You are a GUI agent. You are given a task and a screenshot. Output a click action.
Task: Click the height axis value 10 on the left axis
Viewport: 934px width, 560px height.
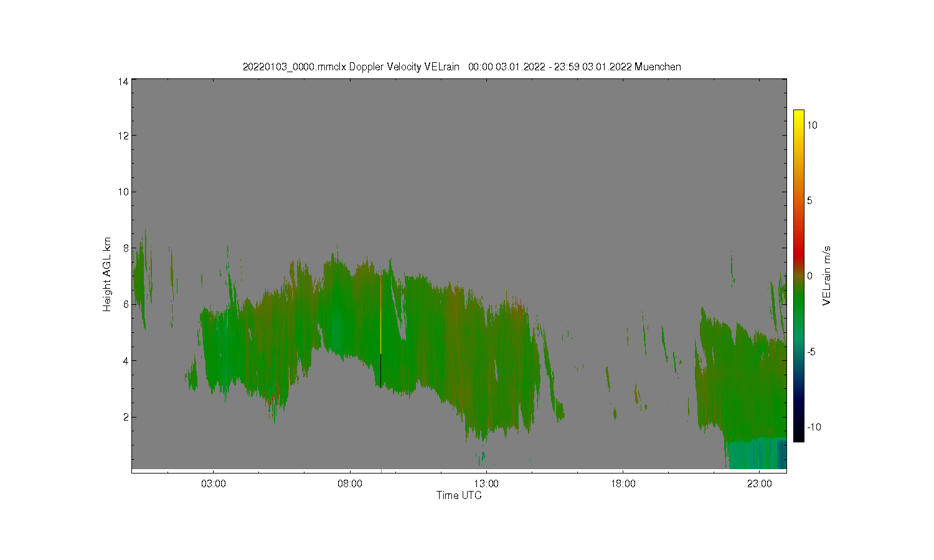[x=123, y=192]
